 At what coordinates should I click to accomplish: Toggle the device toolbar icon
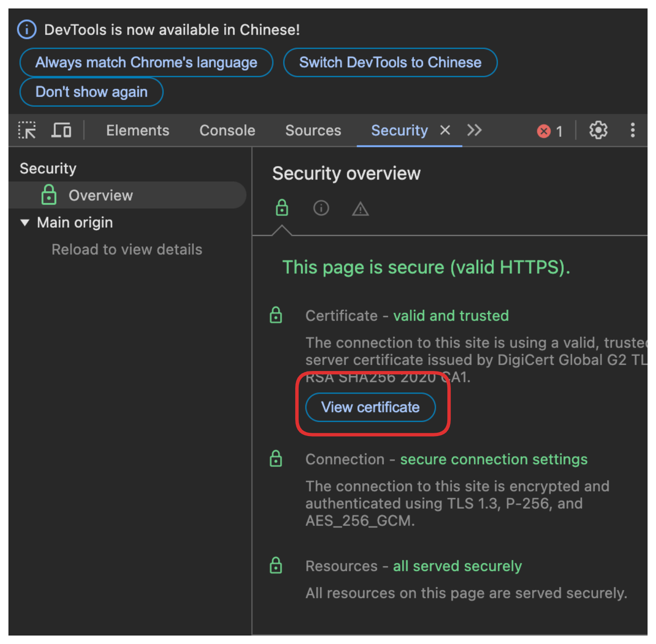(61, 130)
